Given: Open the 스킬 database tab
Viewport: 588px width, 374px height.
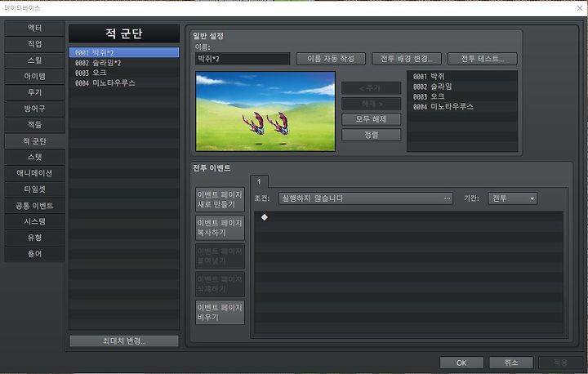Looking at the screenshot, I should [34, 60].
